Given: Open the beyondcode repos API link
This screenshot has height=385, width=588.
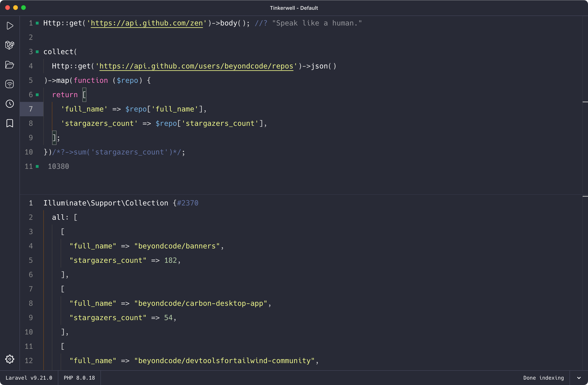Looking at the screenshot, I should 196,66.
